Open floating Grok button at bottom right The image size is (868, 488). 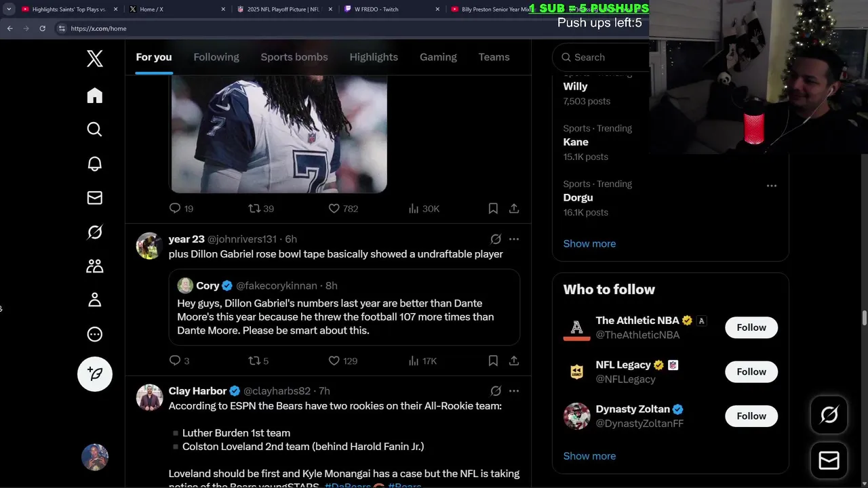click(x=829, y=414)
